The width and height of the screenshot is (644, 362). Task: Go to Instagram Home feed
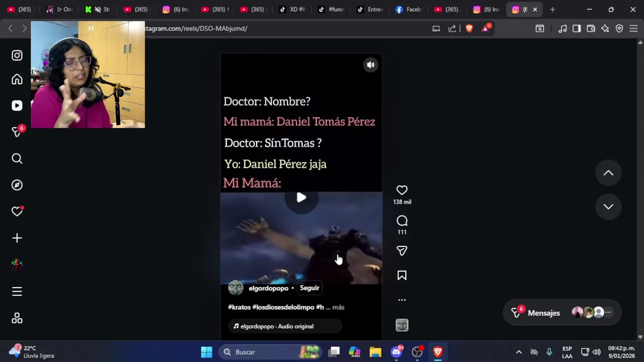click(x=17, y=79)
